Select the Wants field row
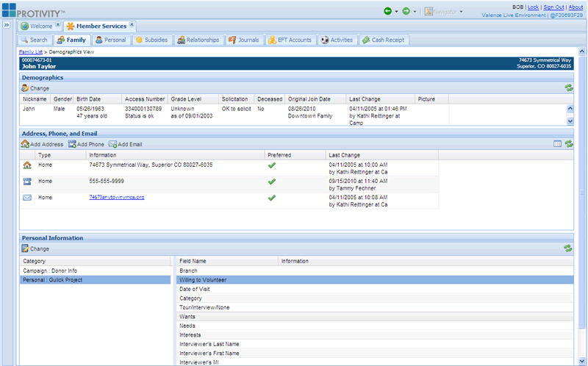The height and width of the screenshot is (366, 588). click(375, 317)
